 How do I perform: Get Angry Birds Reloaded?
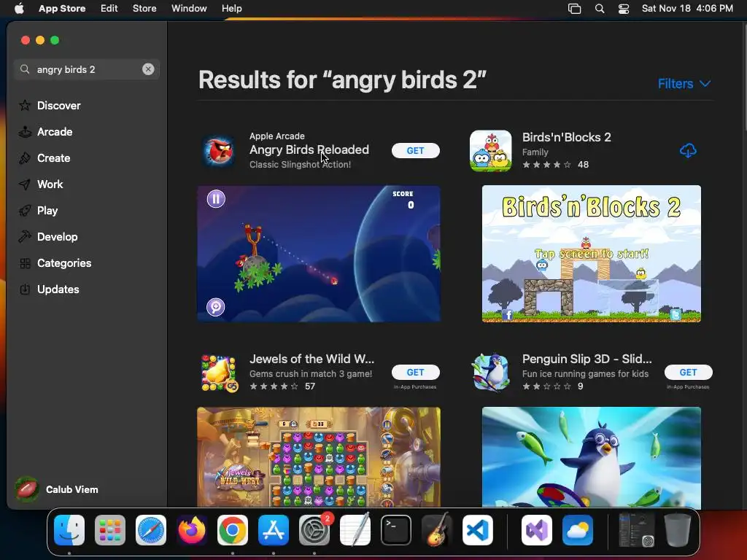click(415, 150)
